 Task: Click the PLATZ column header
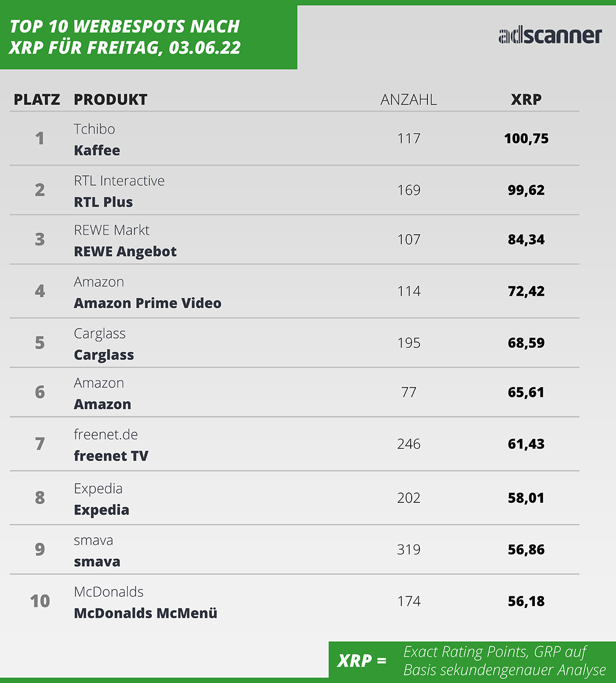point(37,100)
